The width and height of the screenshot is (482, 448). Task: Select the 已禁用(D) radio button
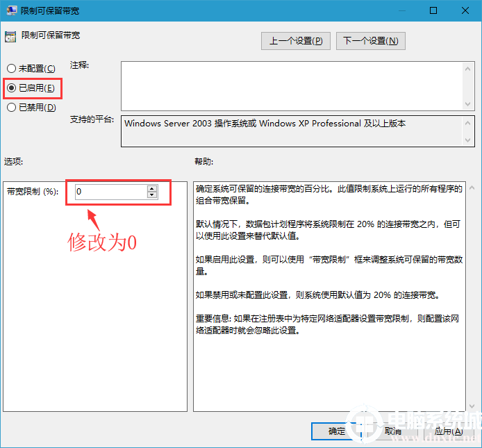click(x=31, y=107)
